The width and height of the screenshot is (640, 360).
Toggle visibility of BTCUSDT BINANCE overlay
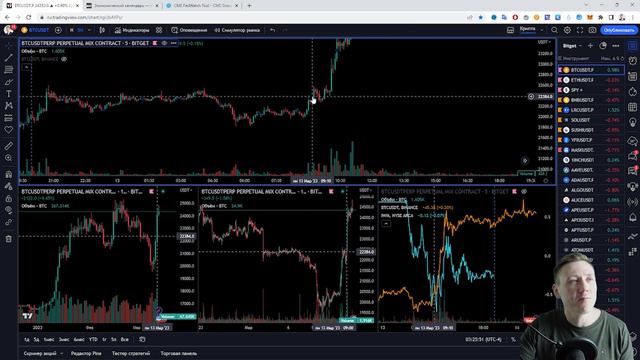(64, 59)
